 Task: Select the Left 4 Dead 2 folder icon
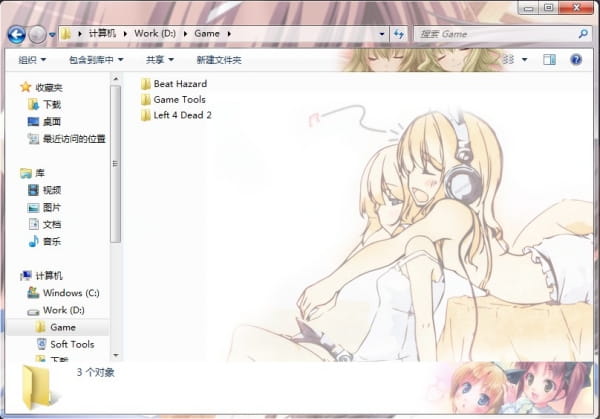145,115
